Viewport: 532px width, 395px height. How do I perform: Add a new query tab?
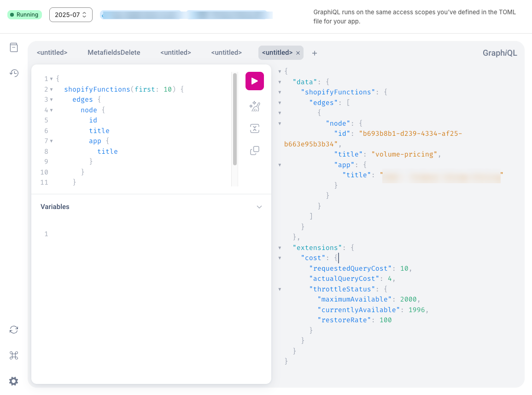315,53
